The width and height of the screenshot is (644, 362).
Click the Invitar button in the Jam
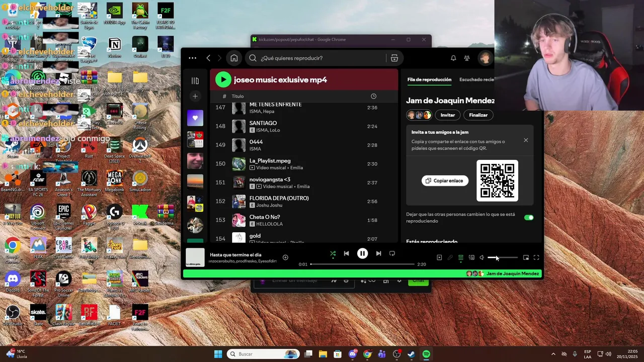click(x=448, y=115)
